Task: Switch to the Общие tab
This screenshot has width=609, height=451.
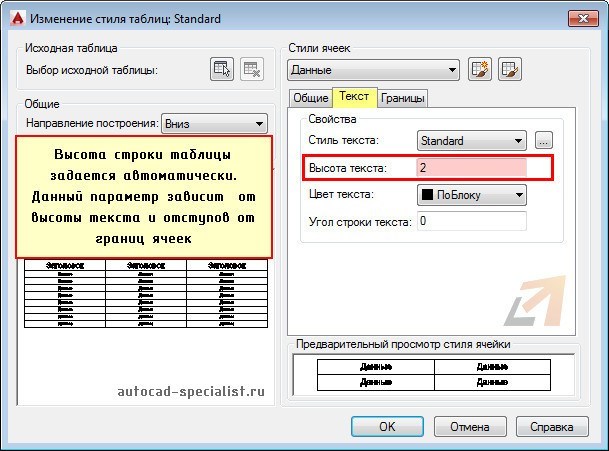Action: point(310,98)
